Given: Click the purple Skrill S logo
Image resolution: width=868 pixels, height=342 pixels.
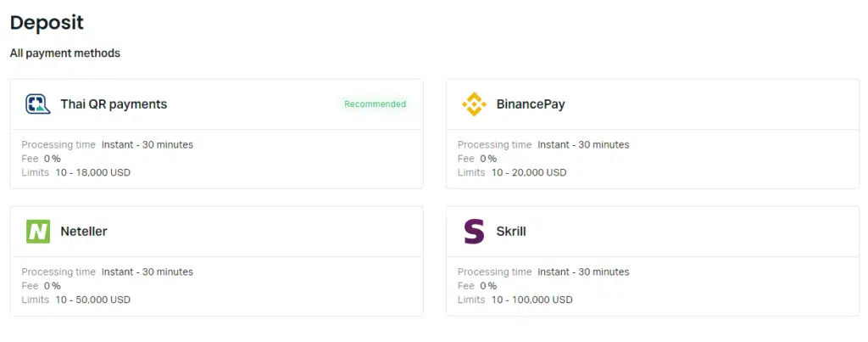Looking at the screenshot, I should (474, 232).
